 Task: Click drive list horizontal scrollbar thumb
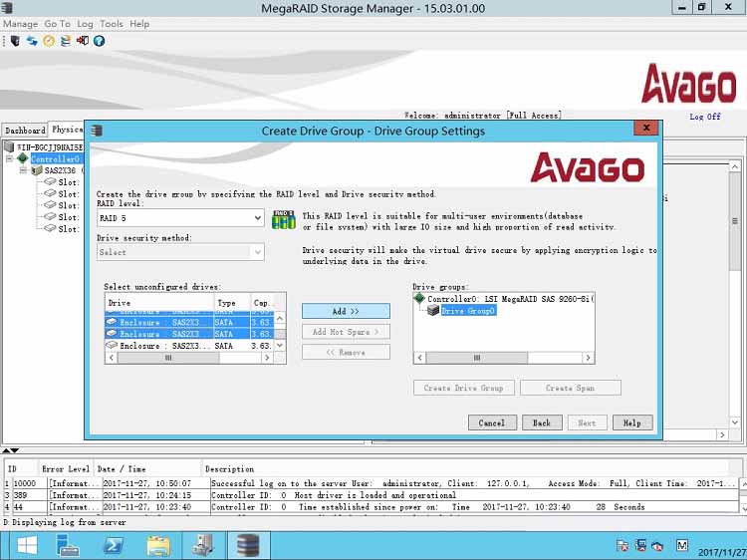pyautogui.click(x=168, y=358)
